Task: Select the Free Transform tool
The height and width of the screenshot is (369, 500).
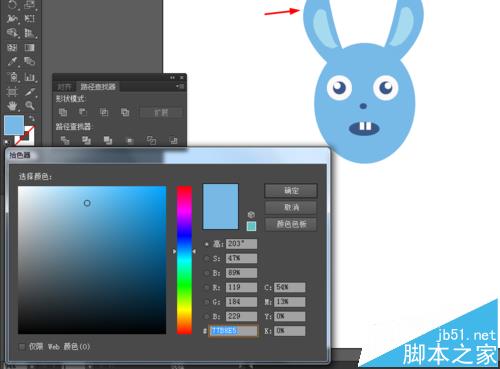Action: tap(30, 18)
